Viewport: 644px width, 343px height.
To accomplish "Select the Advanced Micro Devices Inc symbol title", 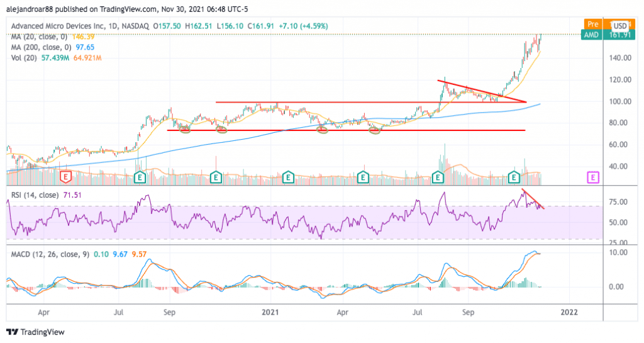I will tap(57, 26).
